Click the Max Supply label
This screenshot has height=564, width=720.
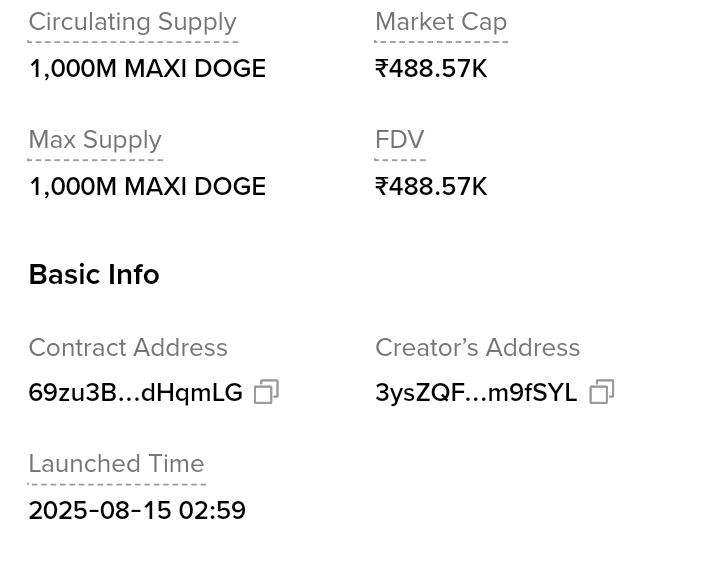click(x=95, y=140)
